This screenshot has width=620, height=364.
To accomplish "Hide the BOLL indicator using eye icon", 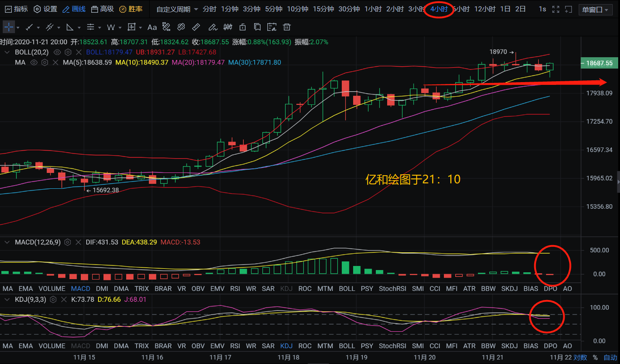I will click(57, 52).
